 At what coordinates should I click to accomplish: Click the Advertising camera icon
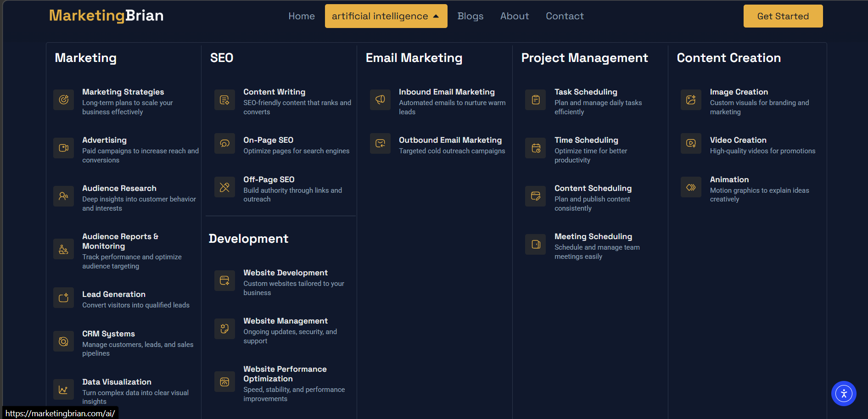click(64, 148)
